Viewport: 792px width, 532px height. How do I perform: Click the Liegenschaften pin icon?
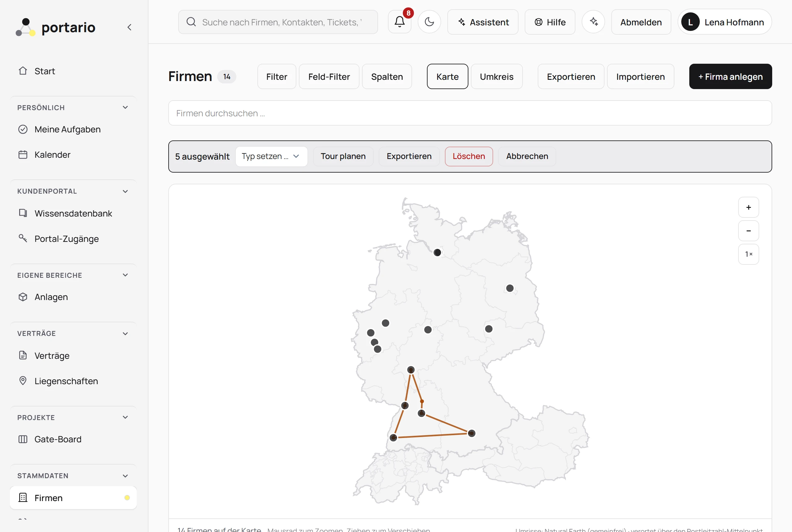pos(23,381)
